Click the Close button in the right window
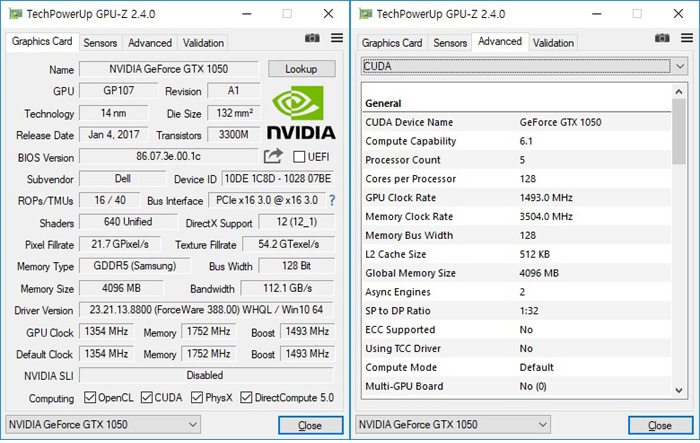 660,425
